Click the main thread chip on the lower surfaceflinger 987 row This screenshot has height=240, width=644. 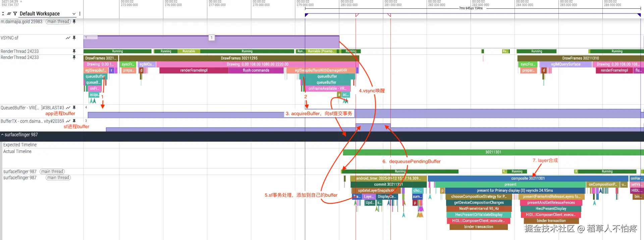(58, 178)
